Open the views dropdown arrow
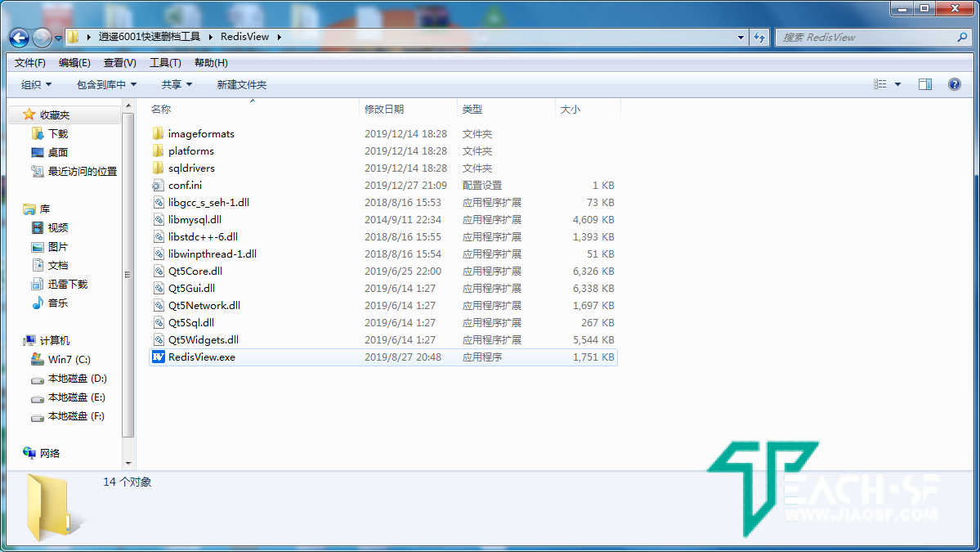Viewport: 980px width, 552px height. [x=897, y=83]
